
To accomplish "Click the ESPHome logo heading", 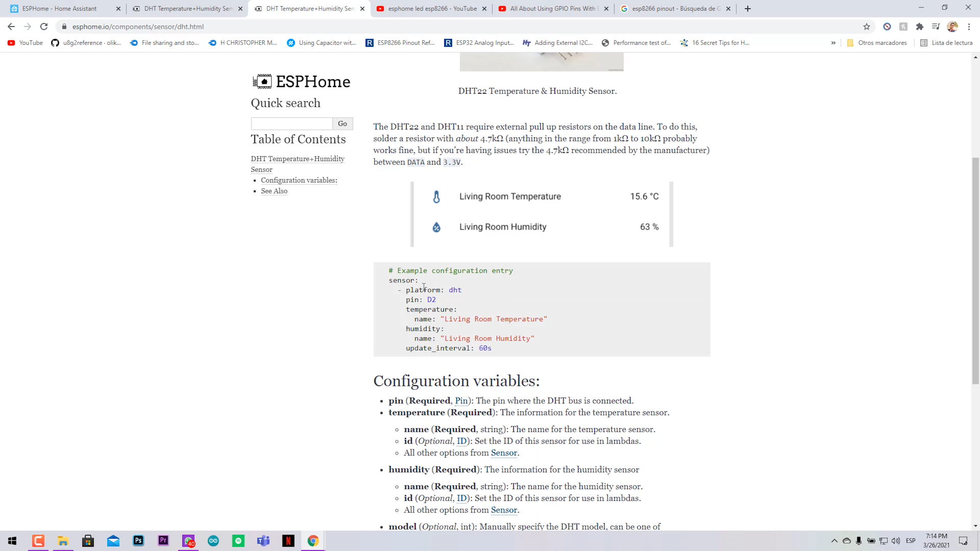I will coord(301,82).
